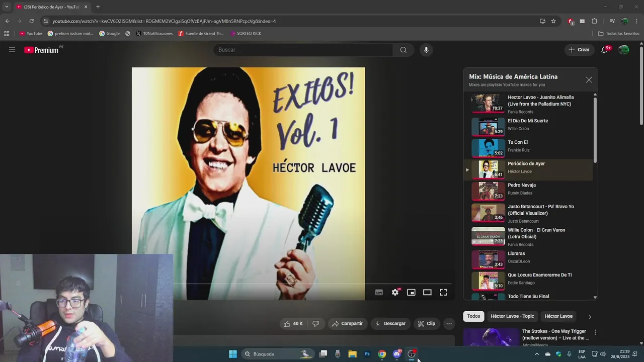Download the video with Descargar
Viewport: 644px width, 362px height.
(x=390, y=324)
